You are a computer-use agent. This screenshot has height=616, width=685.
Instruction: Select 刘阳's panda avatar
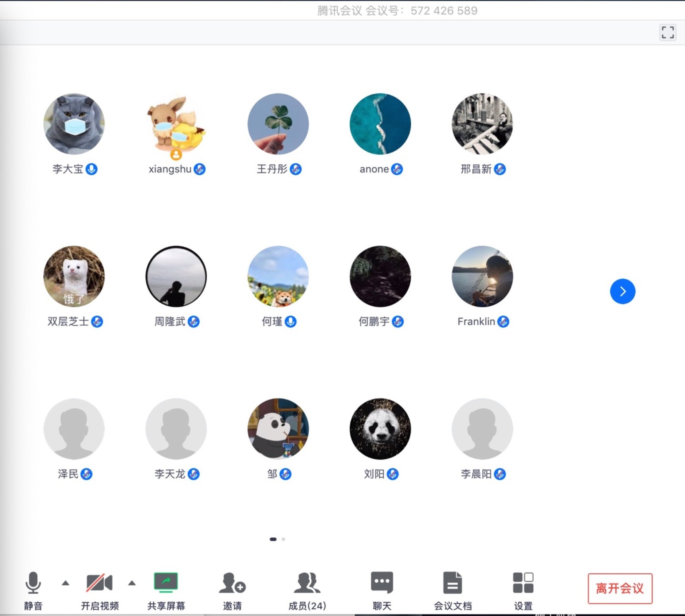[380, 429]
